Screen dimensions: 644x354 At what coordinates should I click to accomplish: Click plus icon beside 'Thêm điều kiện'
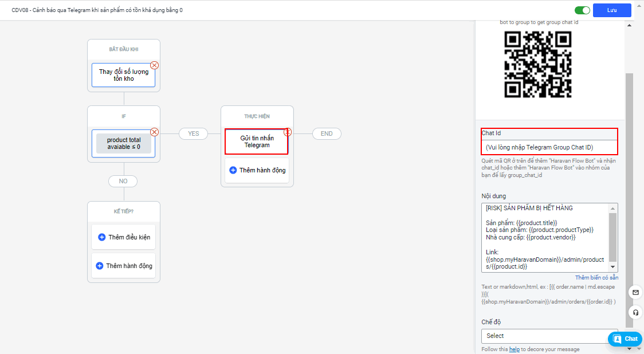click(x=101, y=237)
